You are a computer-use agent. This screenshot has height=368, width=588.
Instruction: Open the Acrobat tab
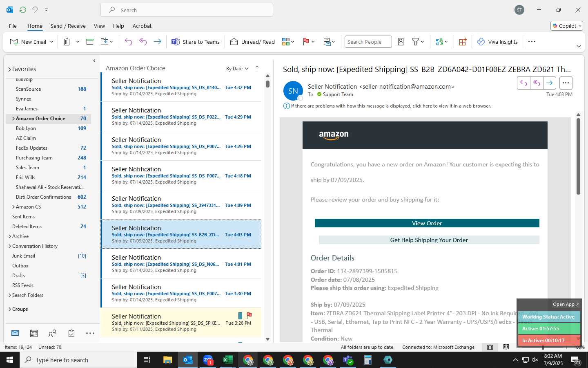142,26
